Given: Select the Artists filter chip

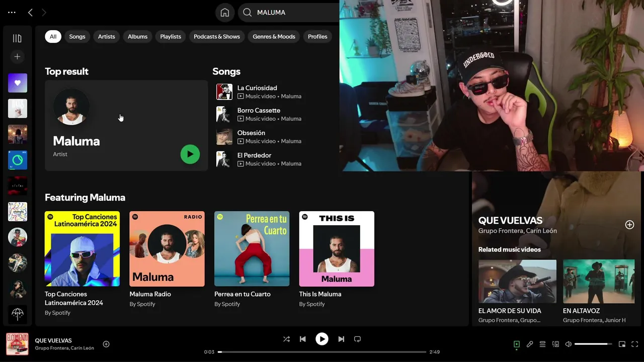Looking at the screenshot, I should coord(106,37).
